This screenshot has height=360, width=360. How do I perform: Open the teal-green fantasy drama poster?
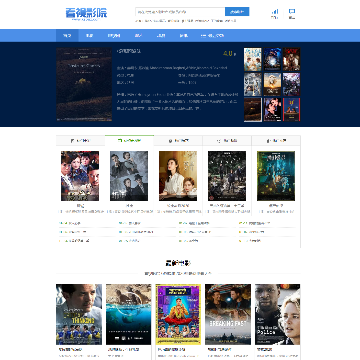coord(276,176)
